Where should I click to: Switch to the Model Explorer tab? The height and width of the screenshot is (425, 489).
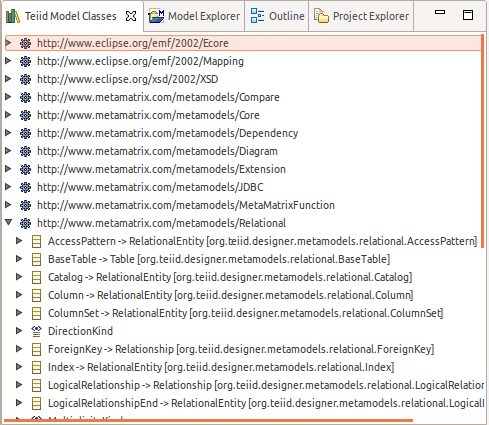pyautogui.click(x=194, y=16)
